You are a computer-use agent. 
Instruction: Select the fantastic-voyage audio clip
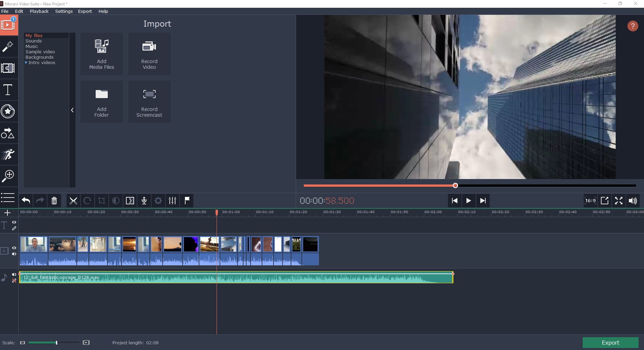point(236,278)
